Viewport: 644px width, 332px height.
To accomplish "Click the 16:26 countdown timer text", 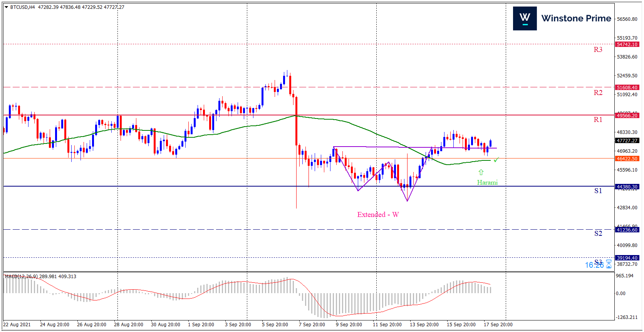I will [x=594, y=265].
